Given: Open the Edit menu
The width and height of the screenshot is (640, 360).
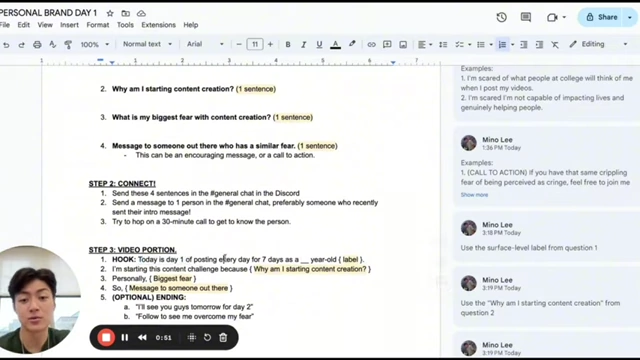Looking at the screenshot, I should pos(23,25).
